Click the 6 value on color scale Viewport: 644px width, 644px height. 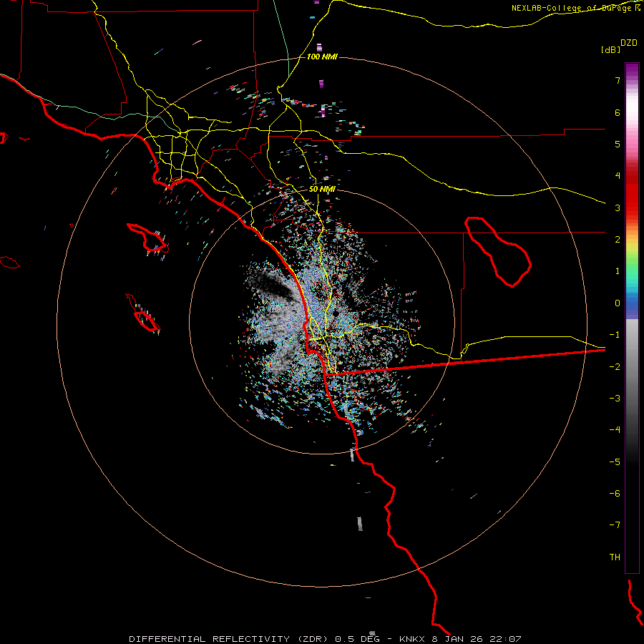pos(618,112)
